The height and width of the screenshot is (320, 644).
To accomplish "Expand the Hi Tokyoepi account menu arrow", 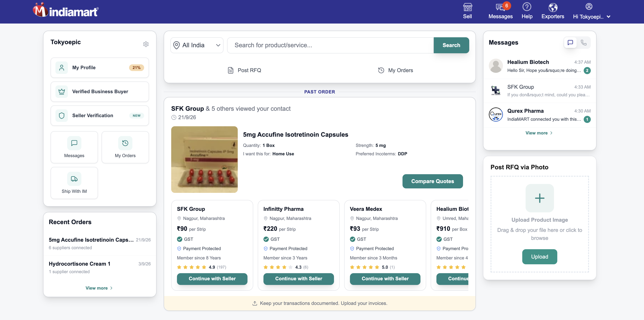I will coord(609,17).
